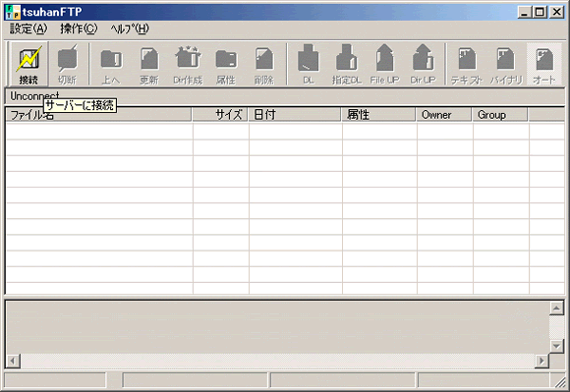Open the 操作(C) menu
Image resolution: width=570 pixels, height=392 pixels.
click(x=79, y=28)
